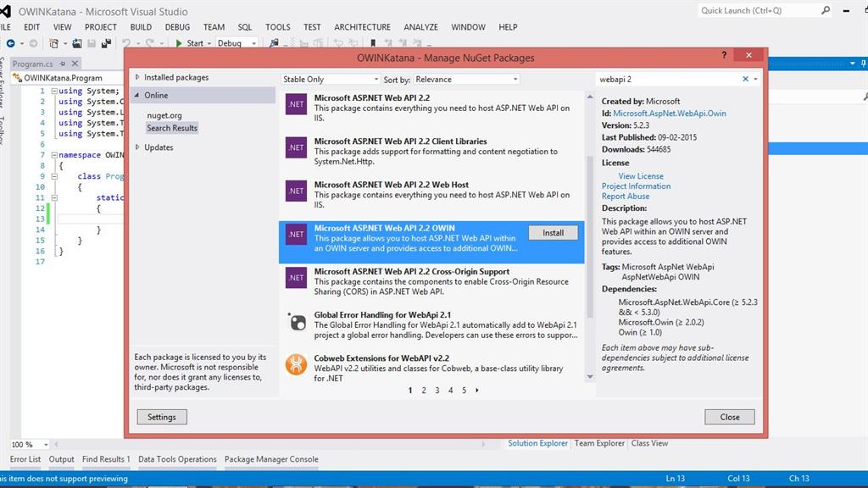This screenshot has width=868, height=488.
Task: Install the Web API 2.2 OWIN package
Action: pyautogui.click(x=553, y=233)
